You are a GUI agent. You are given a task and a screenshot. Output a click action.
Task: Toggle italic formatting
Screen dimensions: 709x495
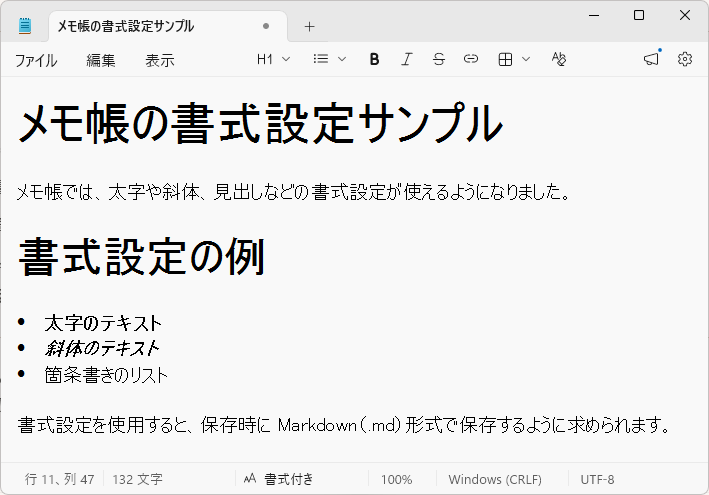point(406,59)
